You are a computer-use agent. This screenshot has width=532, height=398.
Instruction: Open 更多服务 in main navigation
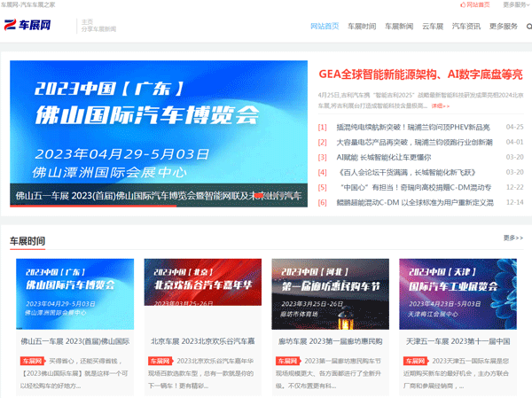tap(504, 26)
